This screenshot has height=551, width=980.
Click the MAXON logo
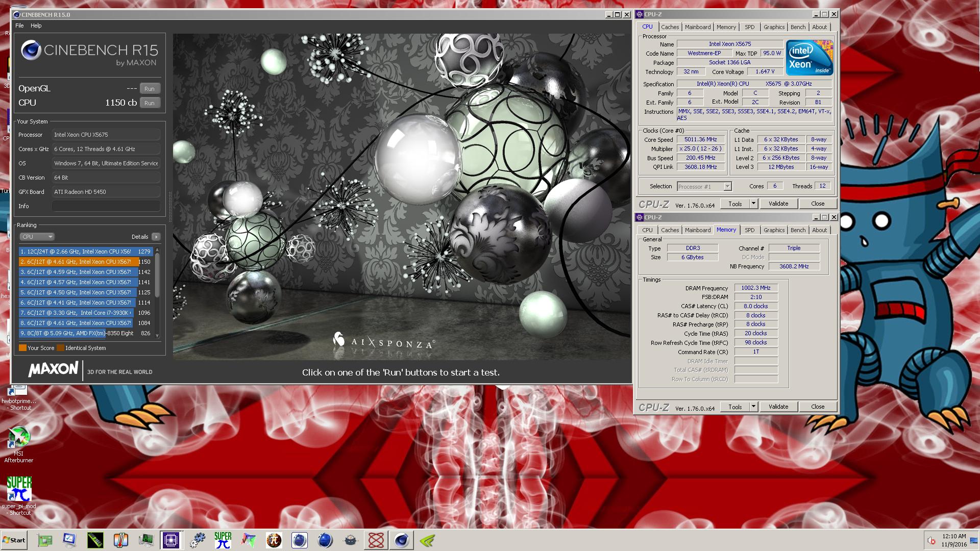pyautogui.click(x=53, y=369)
